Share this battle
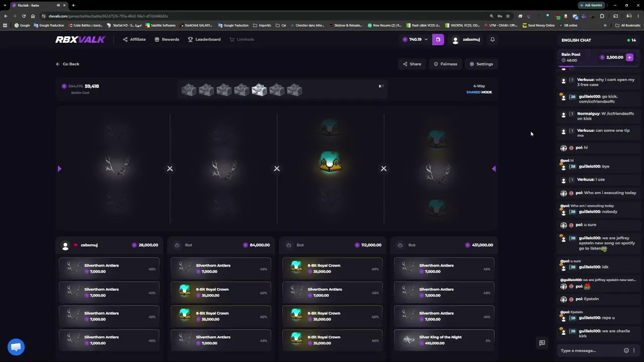Screen dimensions: 644x362 tap(412, 64)
